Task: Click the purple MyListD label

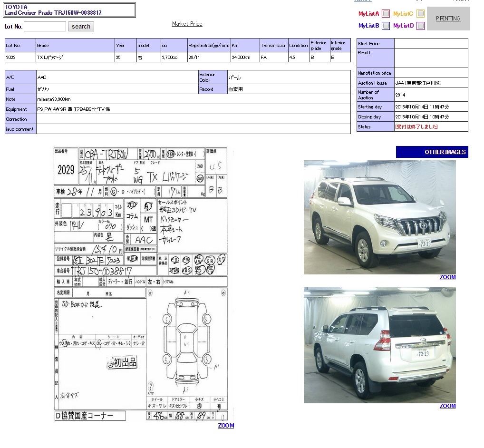Action: click(403, 26)
